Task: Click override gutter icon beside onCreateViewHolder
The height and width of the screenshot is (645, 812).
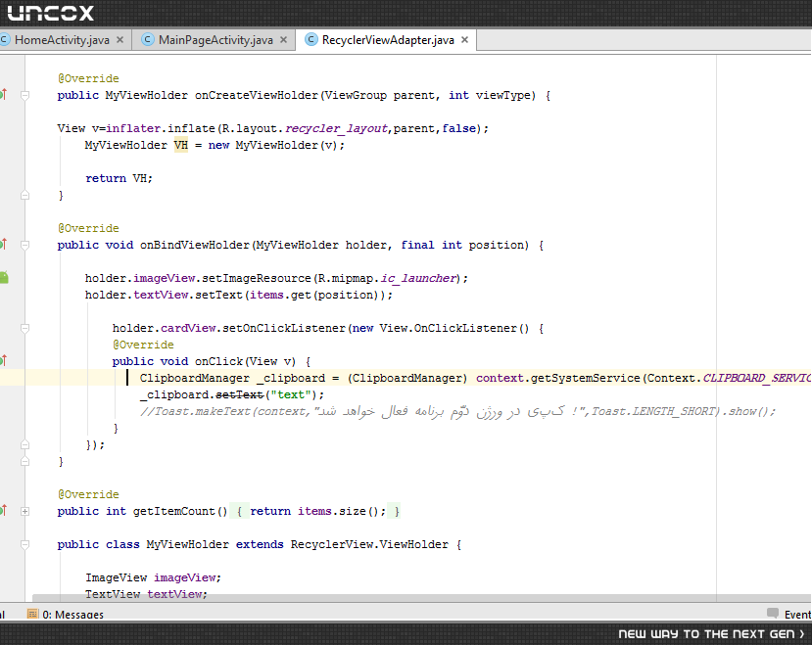Action: 3,95
